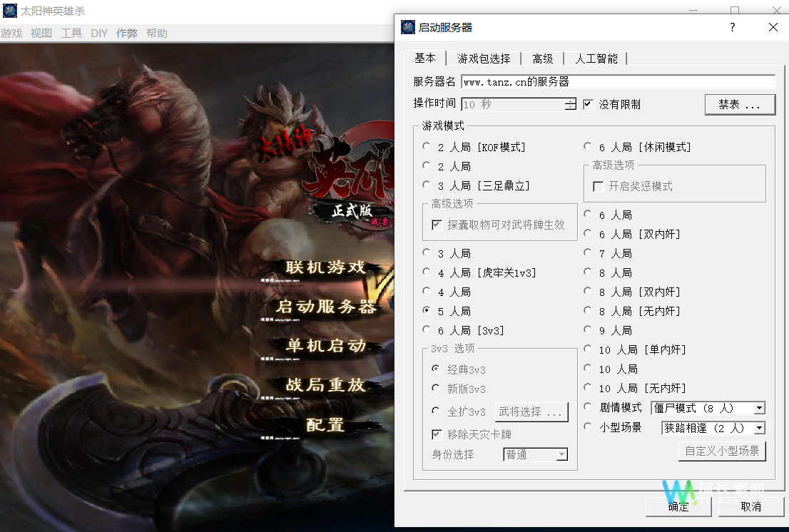The width and height of the screenshot is (789, 532).
Task: Select 3 人局 [三足鼎立] mode
Action: [x=427, y=185]
